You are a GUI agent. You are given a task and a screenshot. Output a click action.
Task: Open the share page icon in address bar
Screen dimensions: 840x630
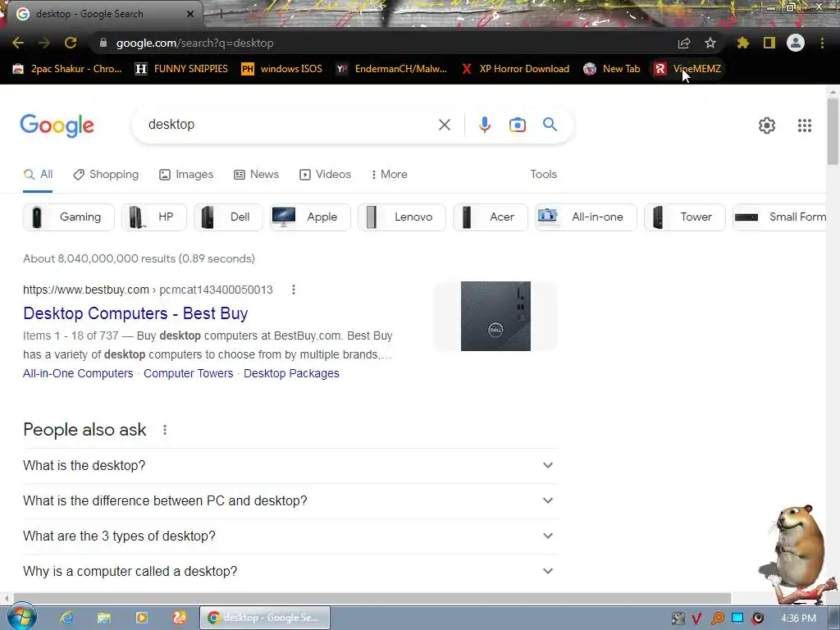click(x=684, y=43)
